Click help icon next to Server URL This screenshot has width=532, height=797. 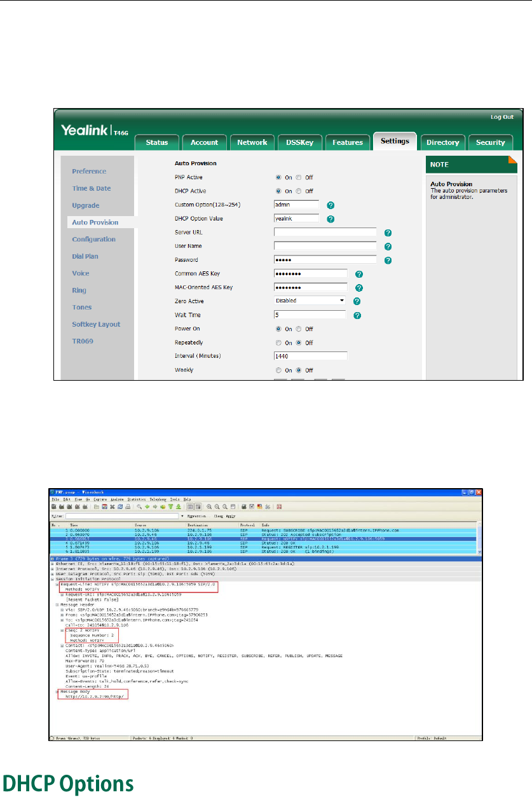click(388, 233)
